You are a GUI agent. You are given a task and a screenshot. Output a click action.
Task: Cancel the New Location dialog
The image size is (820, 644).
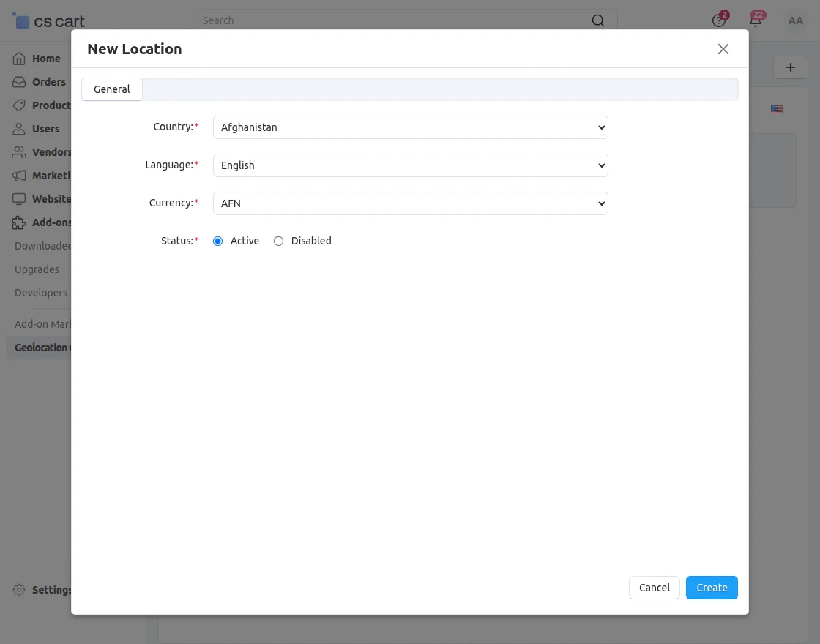click(x=653, y=587)
